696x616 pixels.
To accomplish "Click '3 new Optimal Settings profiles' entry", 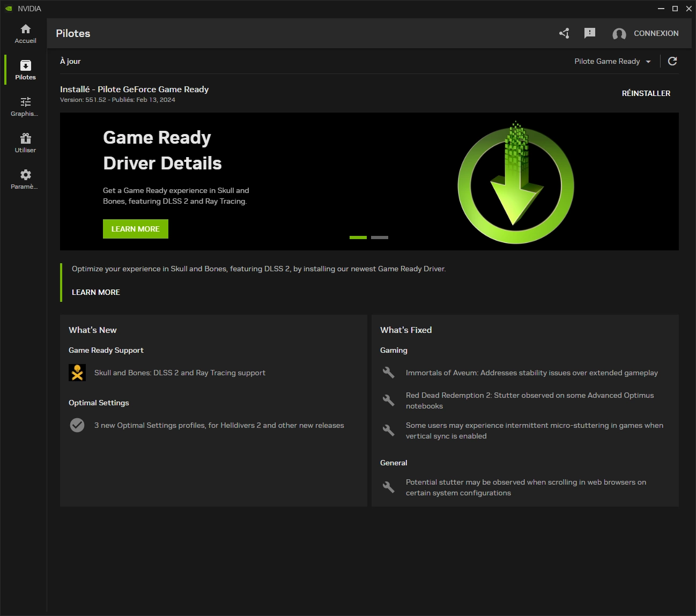I will [219, 425].
